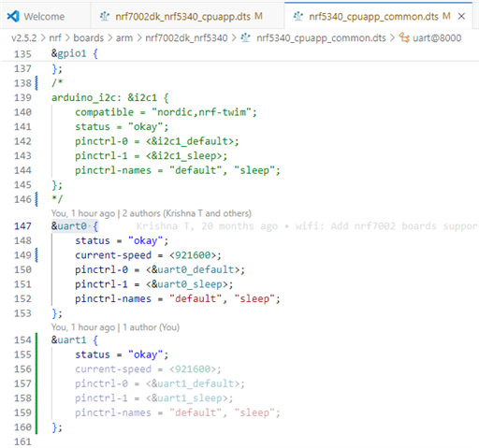Switch to the Welcome tab

point(45,16)
